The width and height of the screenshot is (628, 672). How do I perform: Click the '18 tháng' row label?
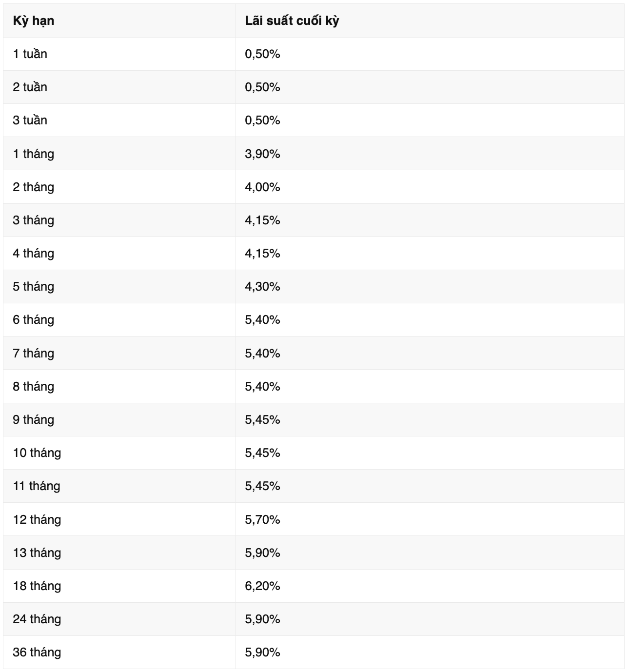pyautogui.click(x=37, y=586)
